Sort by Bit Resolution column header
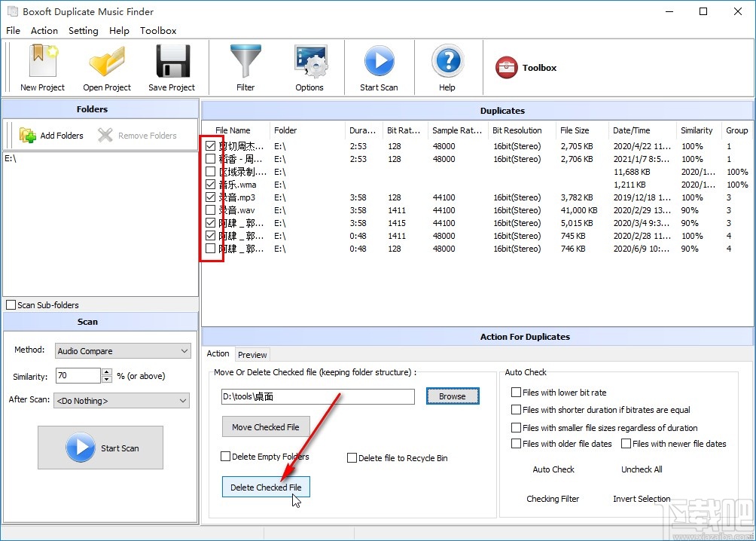Screen dimensions: 756x541 [522, 130]
